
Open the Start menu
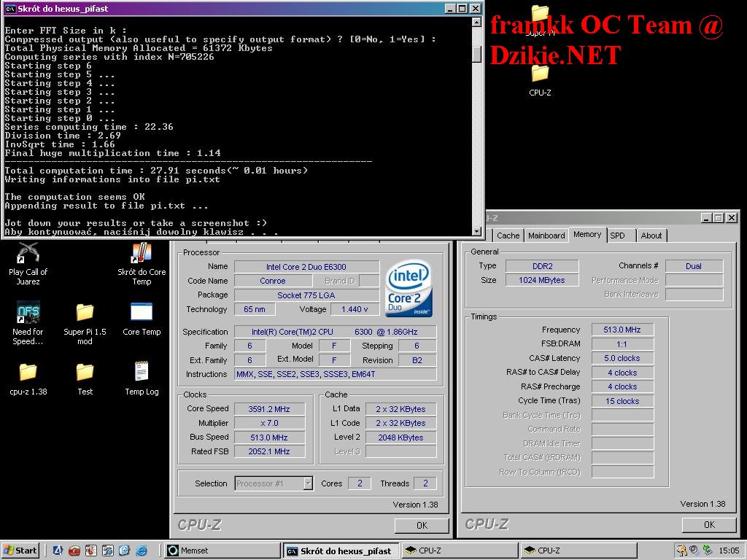[20, 551]
